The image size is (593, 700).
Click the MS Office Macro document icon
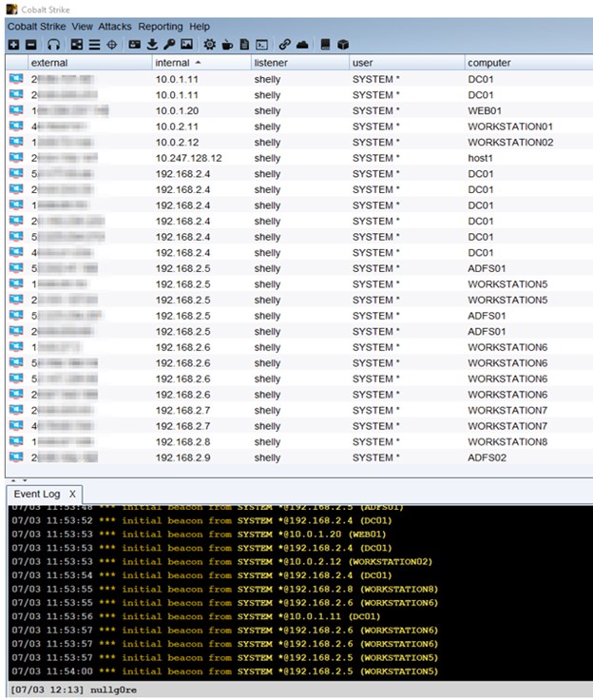click(244, 45)
